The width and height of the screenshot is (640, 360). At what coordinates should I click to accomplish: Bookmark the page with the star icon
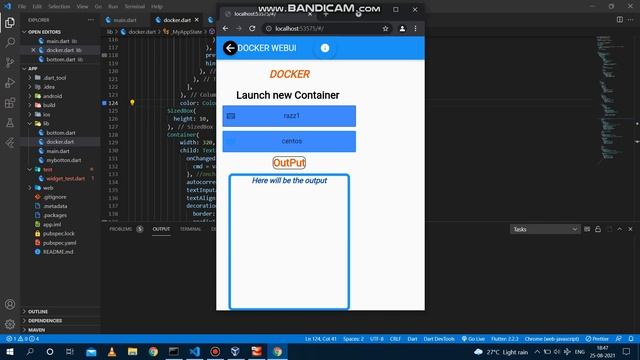[x=385, y=29]
